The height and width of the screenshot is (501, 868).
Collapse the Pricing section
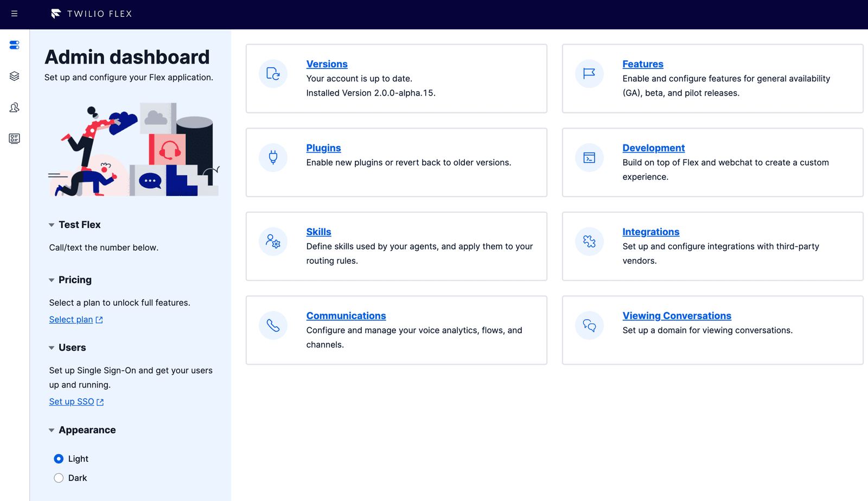tap(52, 280)
